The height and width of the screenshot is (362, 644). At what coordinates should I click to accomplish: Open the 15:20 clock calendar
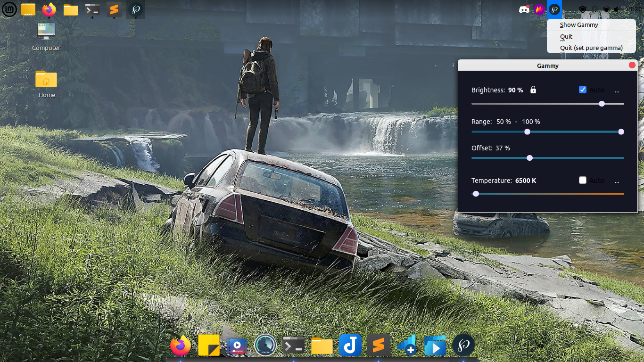point(634,9)
